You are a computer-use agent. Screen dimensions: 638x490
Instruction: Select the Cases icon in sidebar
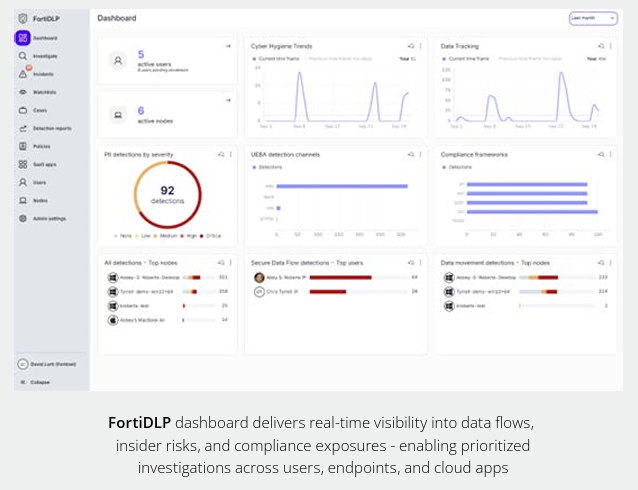23,110
